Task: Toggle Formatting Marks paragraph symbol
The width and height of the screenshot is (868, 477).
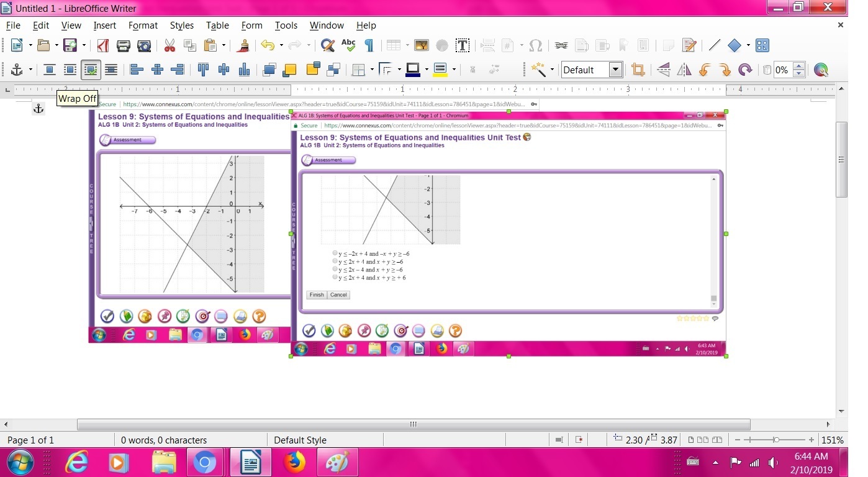Action: [x=369, y=45]
